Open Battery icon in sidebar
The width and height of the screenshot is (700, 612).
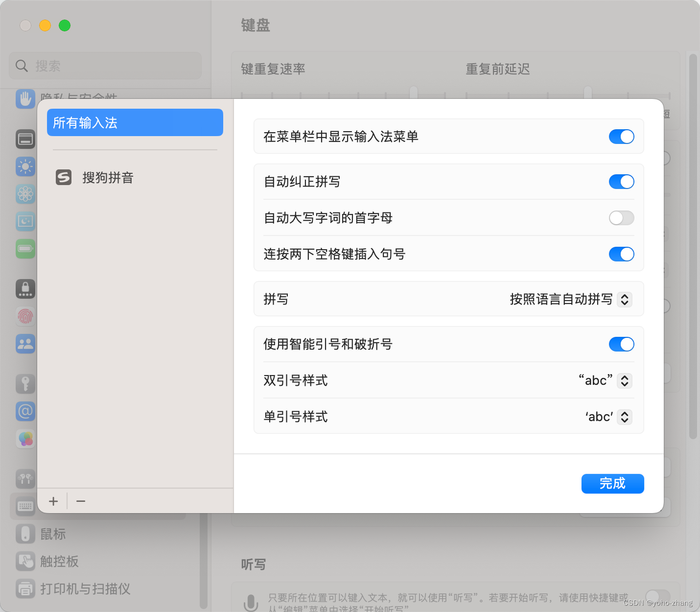coord(25,249)
